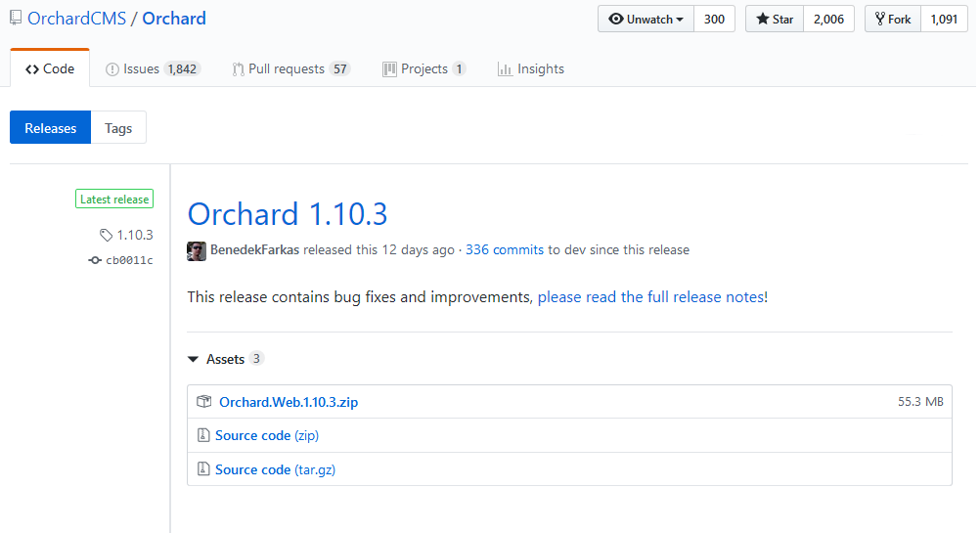Screen dimensions: 980x533
Task: Click the 55.3 MB file size text
Action: (x=920, y=402)
